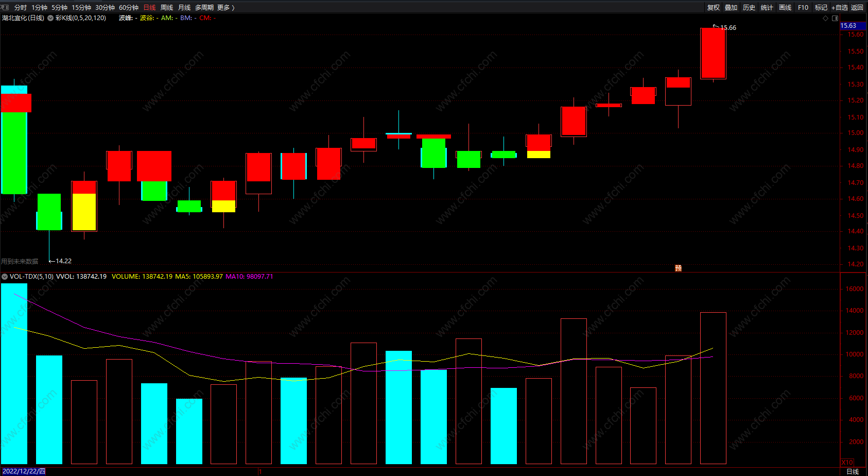The width and height of the screenshot is (868, 476).
Task: Select the tallest red candlestick near 15.66
Action: tap(713, 53)
